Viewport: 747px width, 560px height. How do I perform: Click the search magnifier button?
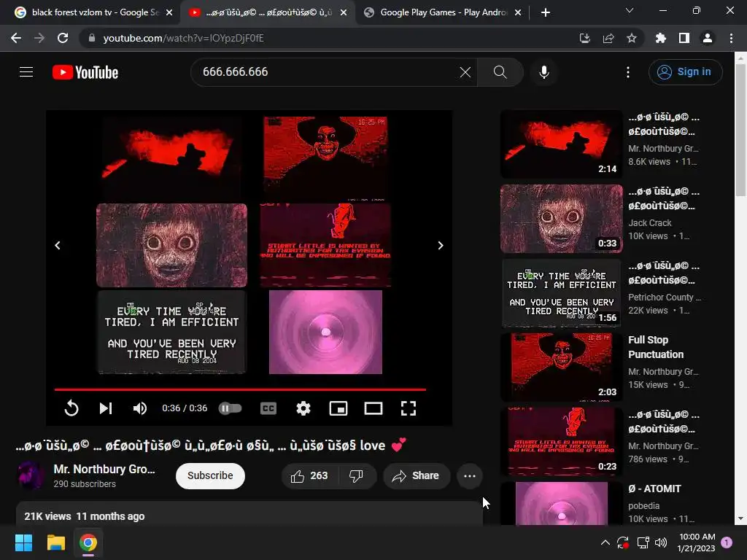(500, 72)
